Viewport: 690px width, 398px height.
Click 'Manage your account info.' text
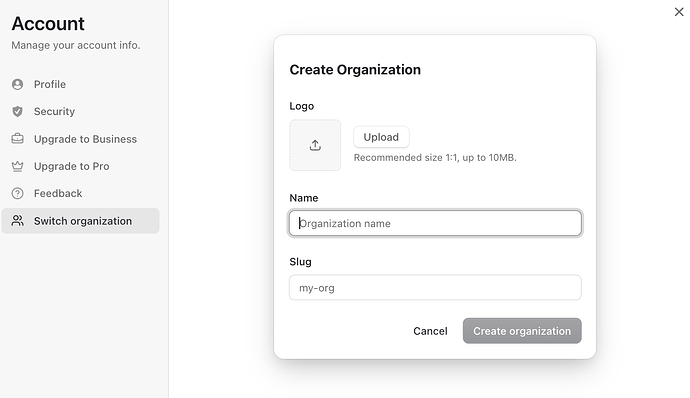click(x=76, y=45)
